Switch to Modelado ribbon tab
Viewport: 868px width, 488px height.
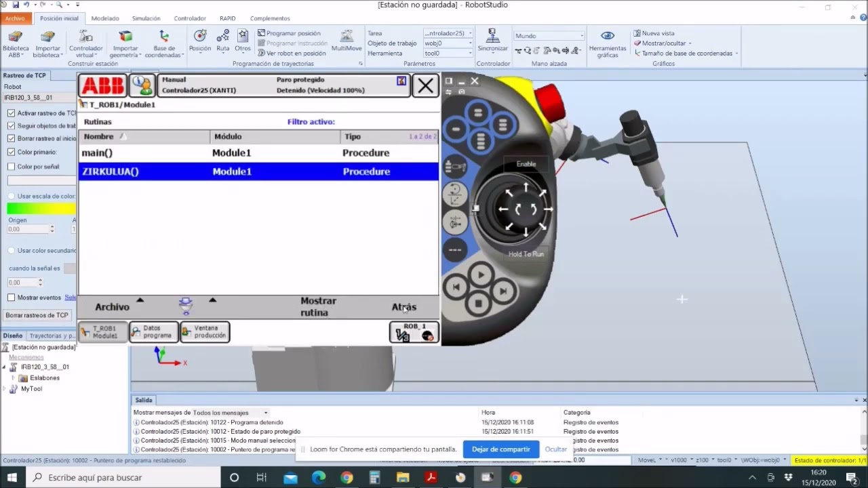[105, 18]
